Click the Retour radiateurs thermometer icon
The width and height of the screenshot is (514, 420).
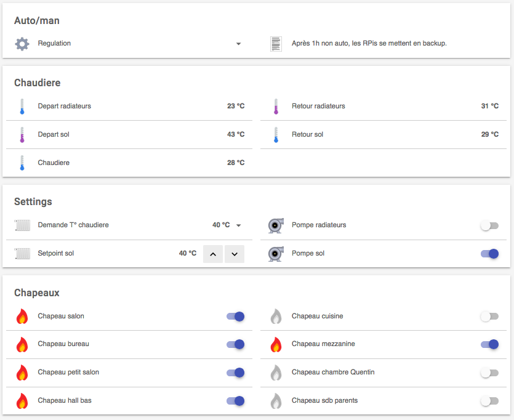pyautogui.click(x=276, y=106)
